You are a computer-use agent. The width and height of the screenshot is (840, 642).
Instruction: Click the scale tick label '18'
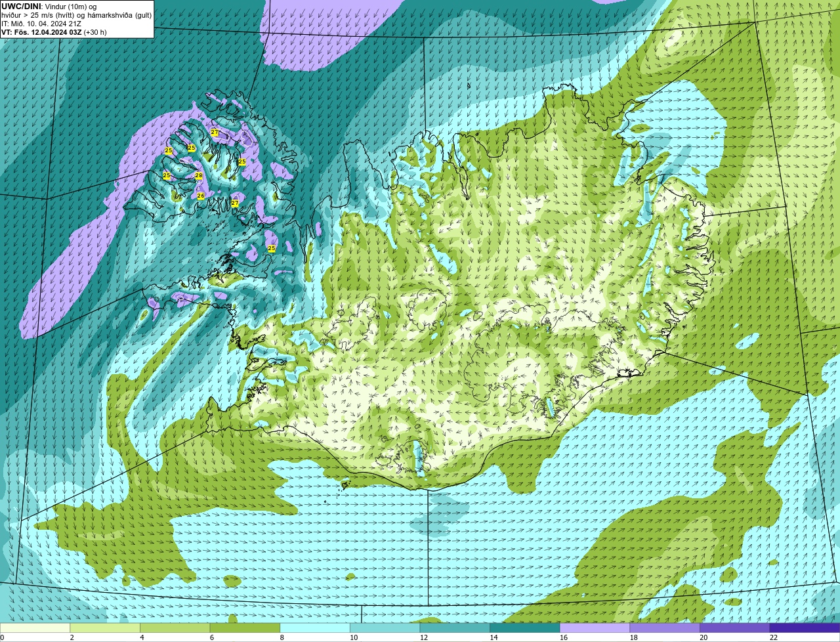(634, 637)
